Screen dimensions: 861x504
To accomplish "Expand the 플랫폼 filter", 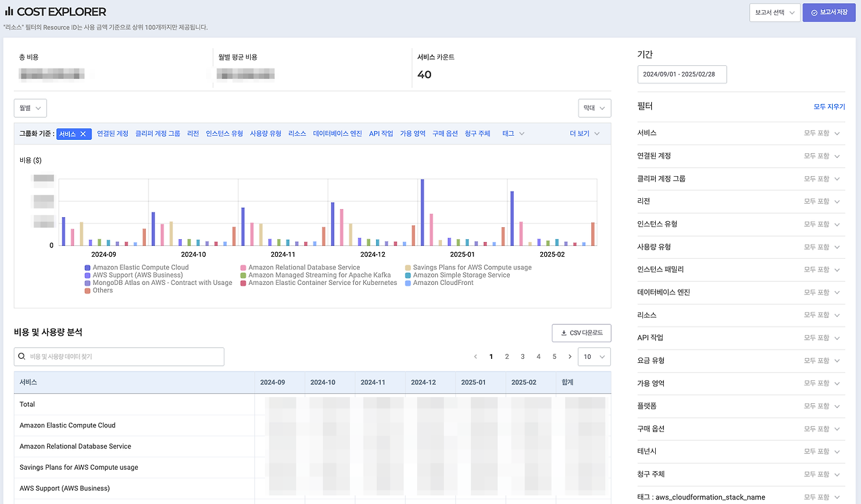I will (741, 406).
